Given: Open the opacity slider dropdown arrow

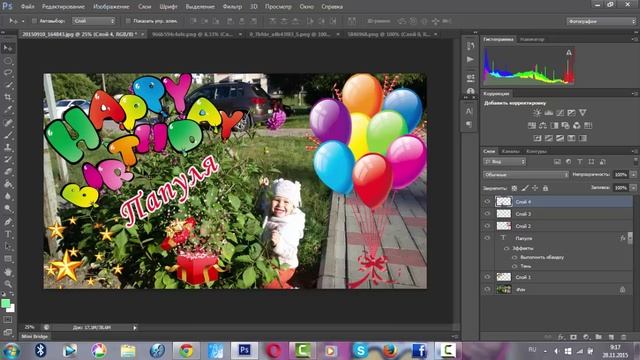Looking at the screenshot, I should (x=633, y=175).
